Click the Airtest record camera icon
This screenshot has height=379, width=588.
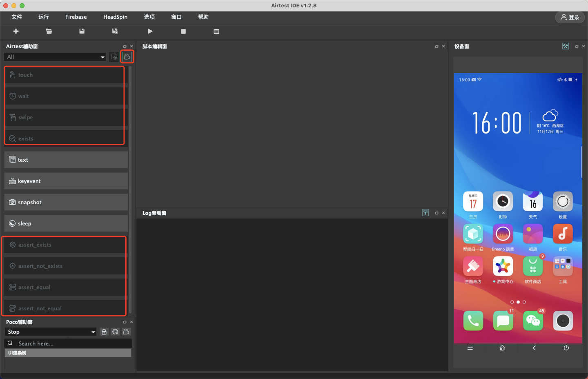point(127,57)
